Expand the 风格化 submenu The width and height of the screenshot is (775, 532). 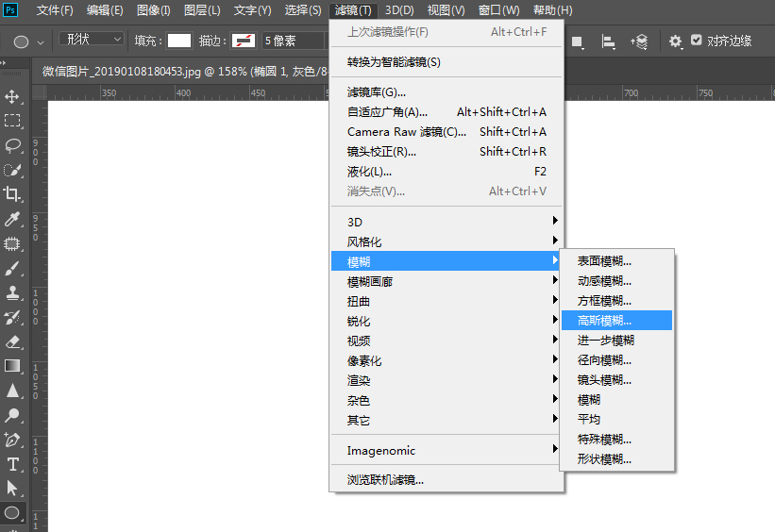(x=446, y=241)
